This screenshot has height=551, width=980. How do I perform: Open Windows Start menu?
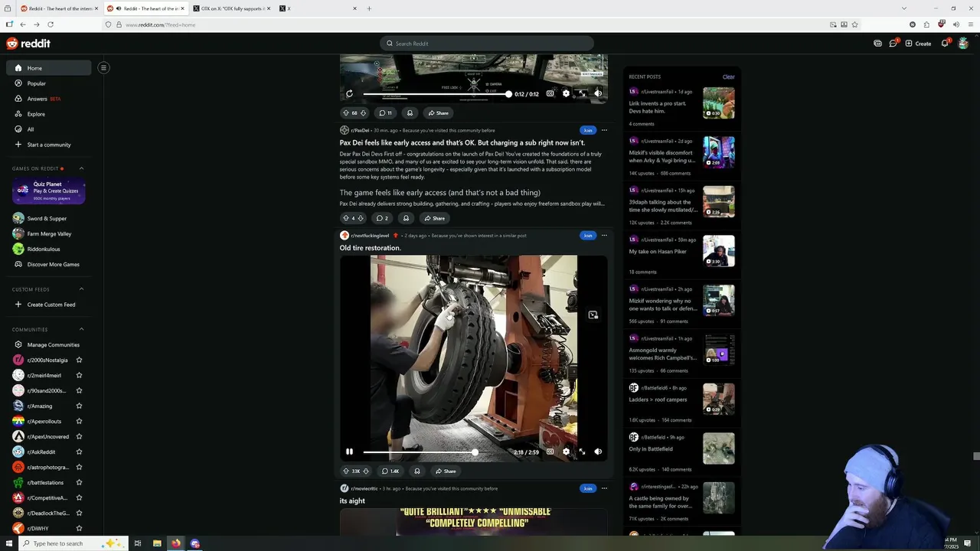point(9,543)
